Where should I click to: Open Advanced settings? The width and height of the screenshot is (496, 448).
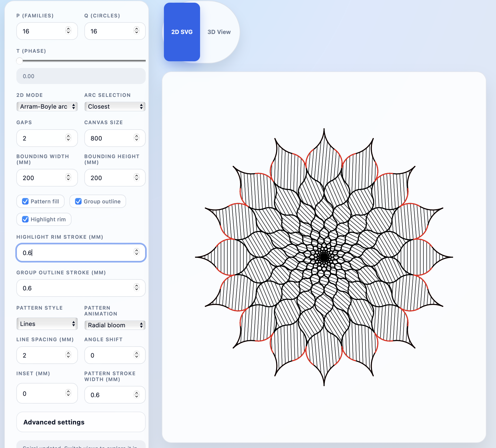81,422
